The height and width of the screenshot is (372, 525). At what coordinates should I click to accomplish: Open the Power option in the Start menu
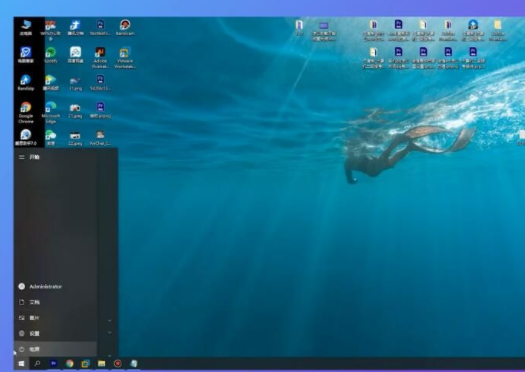(x=56, y=349)
